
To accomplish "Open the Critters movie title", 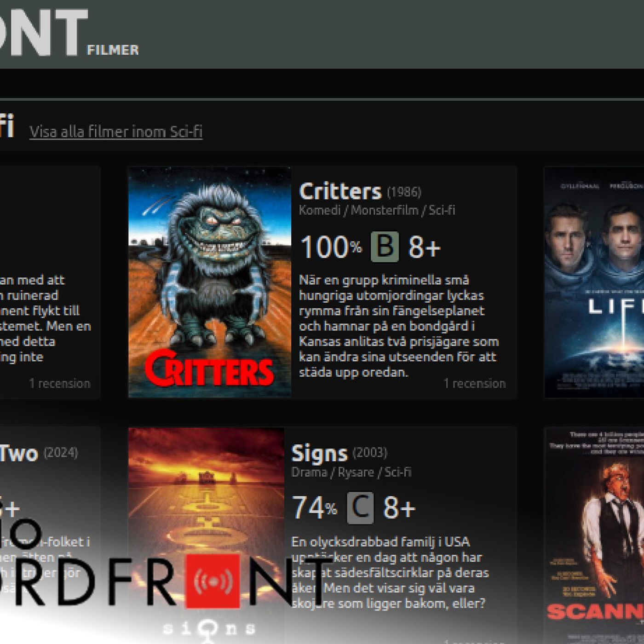I will tap(340, 191).
